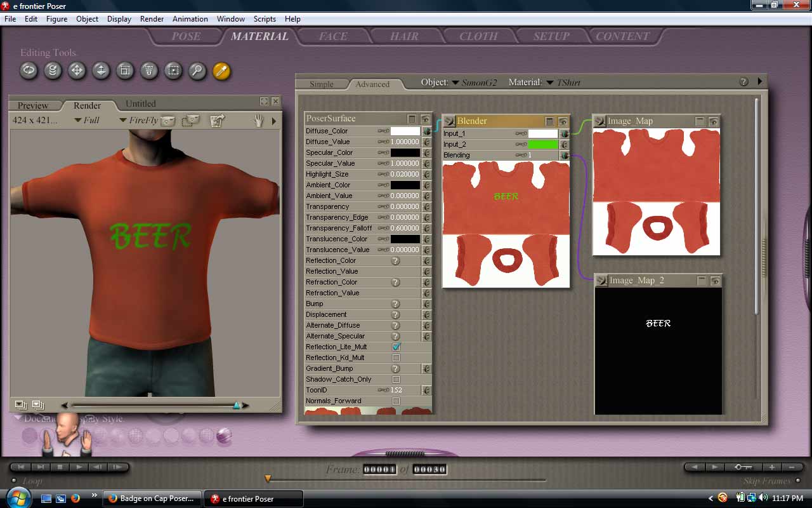
Task: Click the area render icon
Action: 191,121
